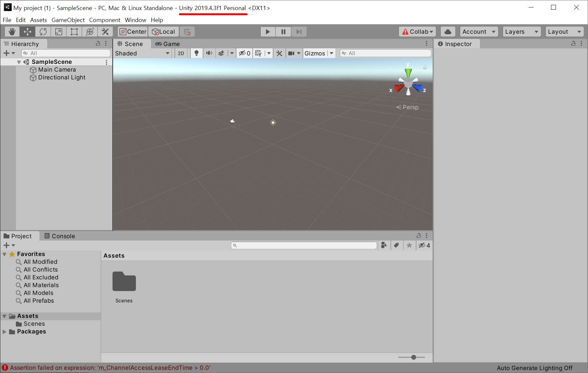Select the Scale tool
This screenshot has height=373, width=588.
click(x=59, y=32)
